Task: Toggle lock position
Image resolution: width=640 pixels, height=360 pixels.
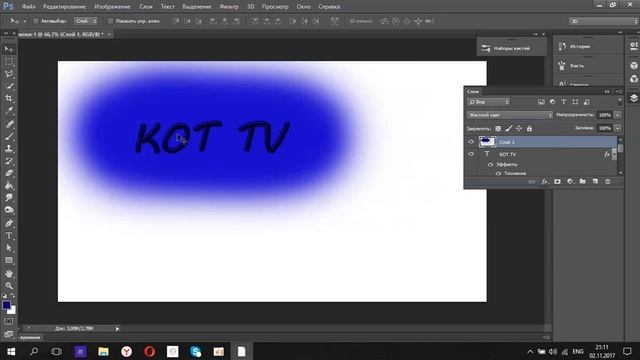Action: click(x=519, y=129)
